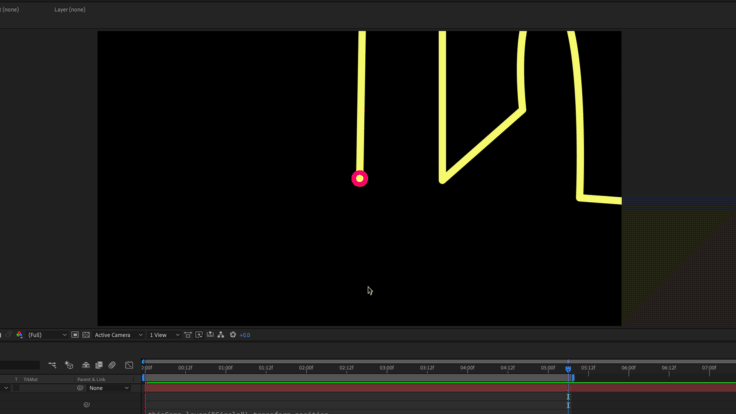Click the Timeline button in viewer footer

[x=210, y=335]
